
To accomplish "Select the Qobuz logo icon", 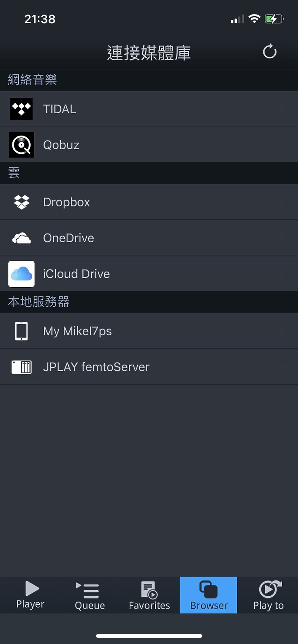I will point(22,145).
